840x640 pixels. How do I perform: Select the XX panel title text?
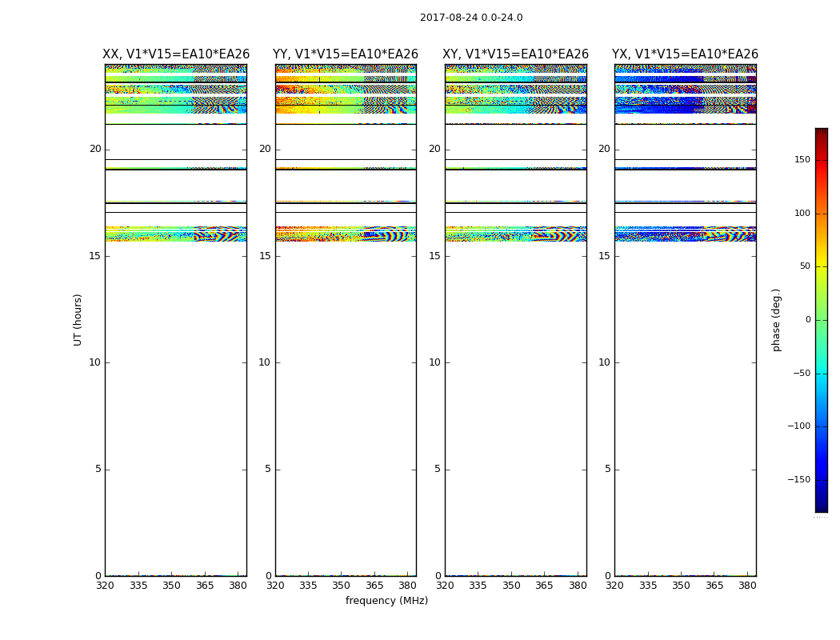coord(176,54)
